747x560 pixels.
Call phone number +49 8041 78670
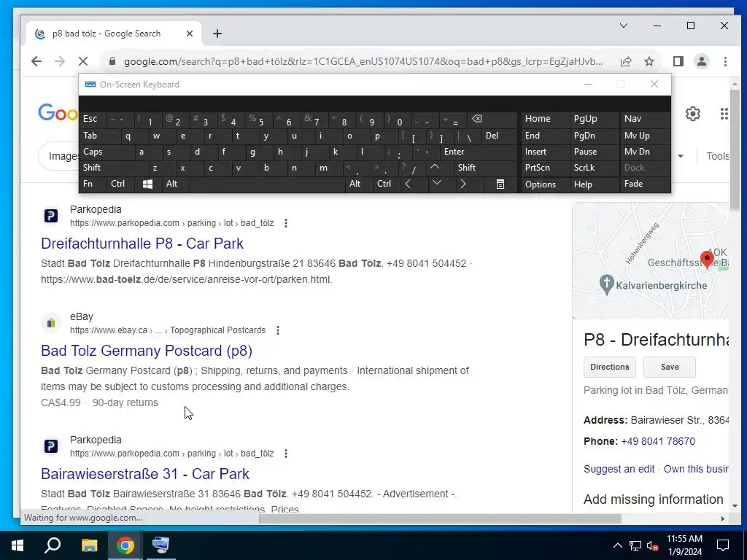[x=658, y=441]
